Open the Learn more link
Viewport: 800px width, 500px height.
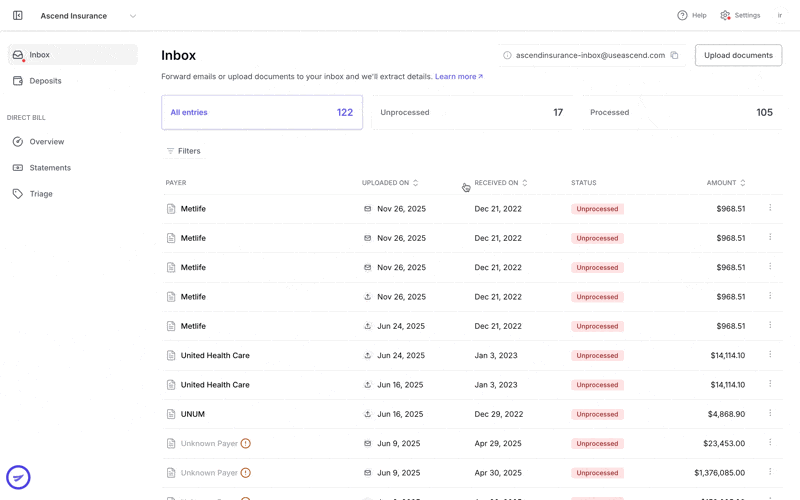[x=459, y=77]
